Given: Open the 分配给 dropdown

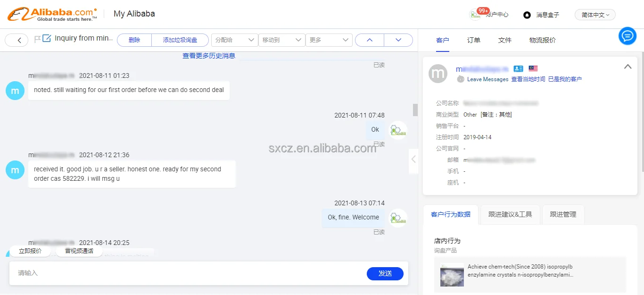Looking at the screenshot, I should tap(234, 40).
